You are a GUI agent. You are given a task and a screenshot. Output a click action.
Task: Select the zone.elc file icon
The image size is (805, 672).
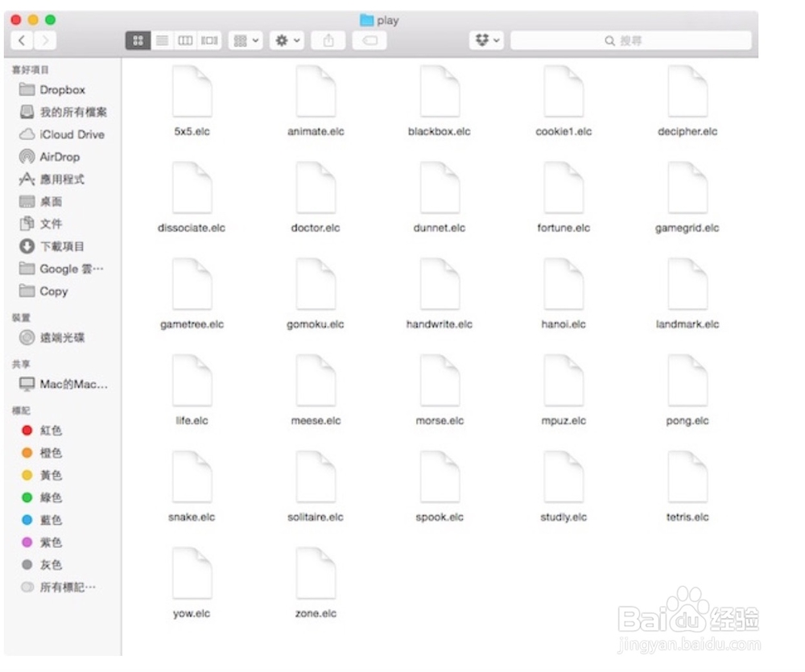[x=316, y=574]
